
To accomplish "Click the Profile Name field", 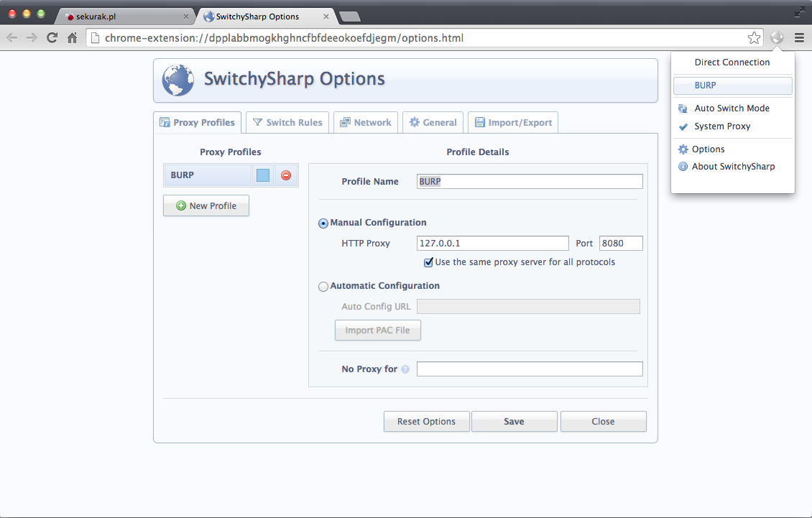I will (x=530, y=181).
